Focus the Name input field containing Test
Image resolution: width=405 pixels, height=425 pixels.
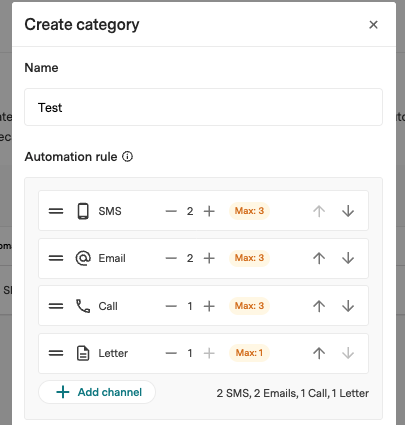coord(203,107)
